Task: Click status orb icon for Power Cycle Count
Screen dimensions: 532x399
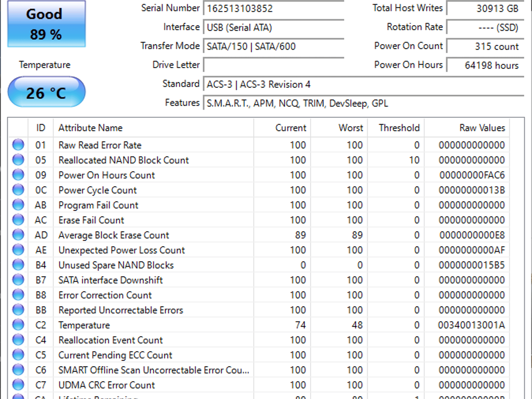Action: click(x=18, y=190)
